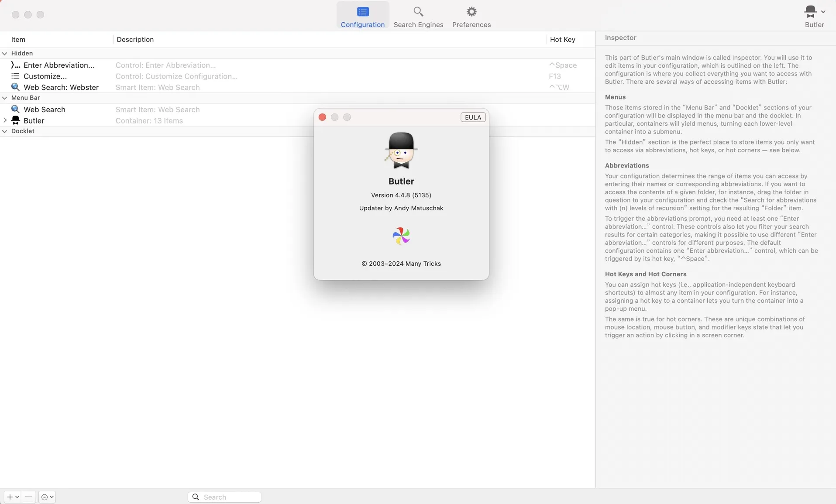The width and height of the screenshot is (836, 504).
Task: Select the Butler container item
Action: [x=34, y=120]
